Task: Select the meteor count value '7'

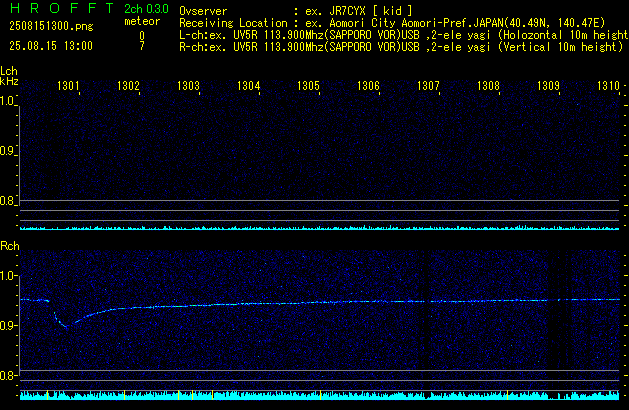Action: 142,46
